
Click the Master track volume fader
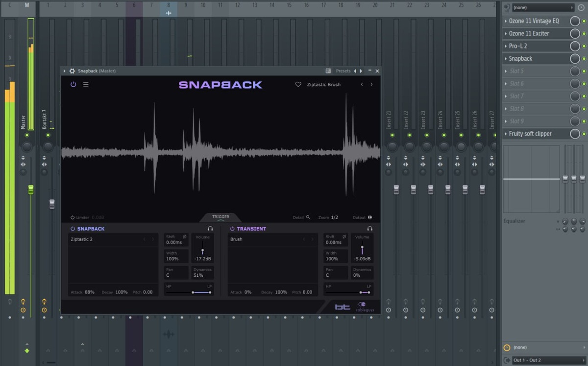[x=31, y=190]
